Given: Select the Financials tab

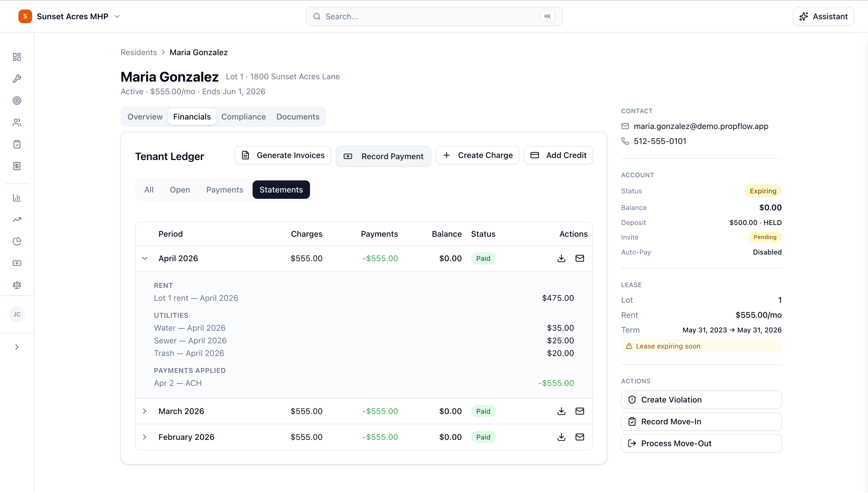Looking at the screenshot, I should click(x=192, y=116).
